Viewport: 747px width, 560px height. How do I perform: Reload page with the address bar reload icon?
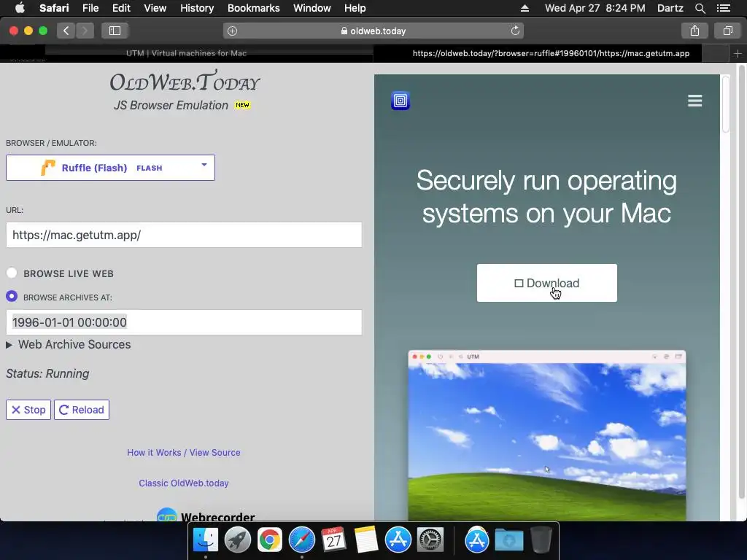click(x=515, y=31)
